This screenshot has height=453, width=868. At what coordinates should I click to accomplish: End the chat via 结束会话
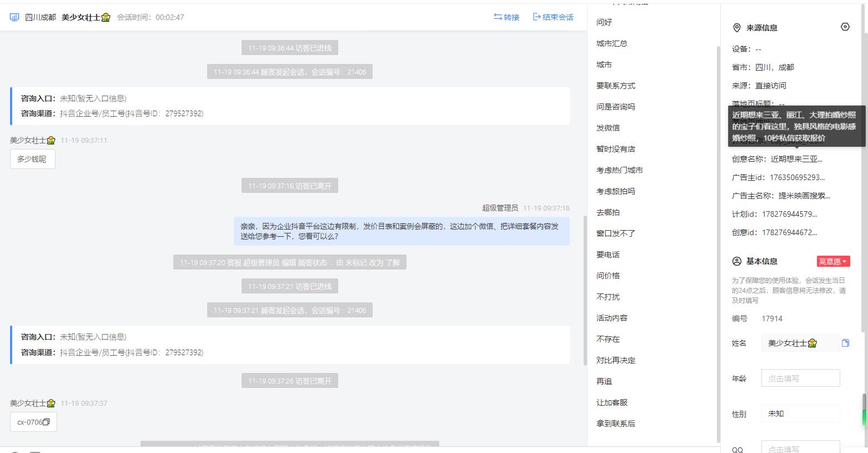point(553,17)
